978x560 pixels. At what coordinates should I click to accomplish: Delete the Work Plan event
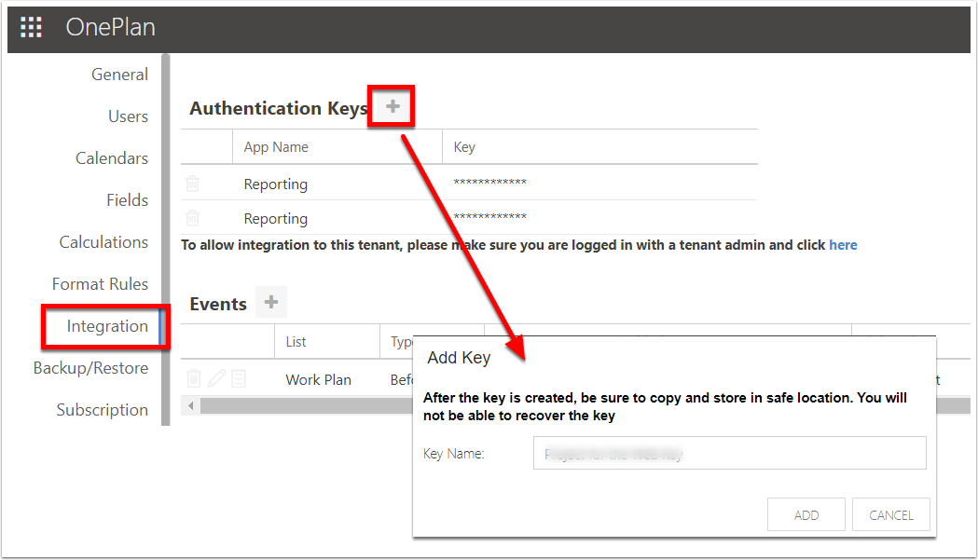click(192, 378)
